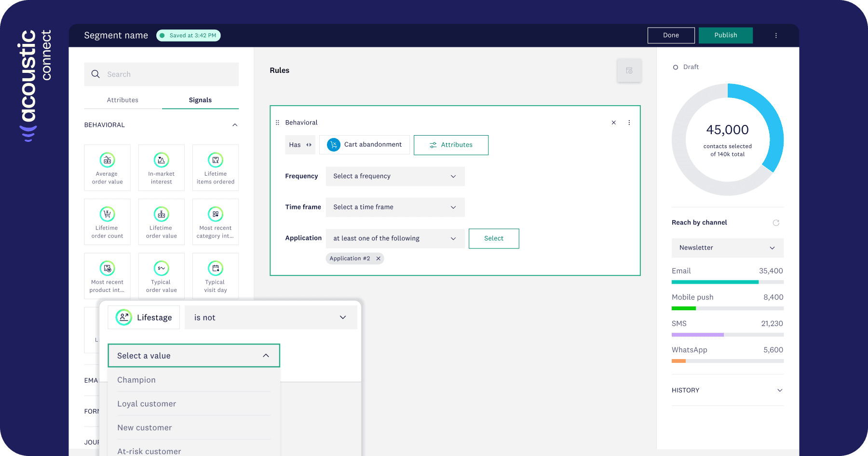Screen dimensions: 868x456
Task: Click the Lifestage icon in the condition card
Action: pyautogui.click(x=123, y=317)
